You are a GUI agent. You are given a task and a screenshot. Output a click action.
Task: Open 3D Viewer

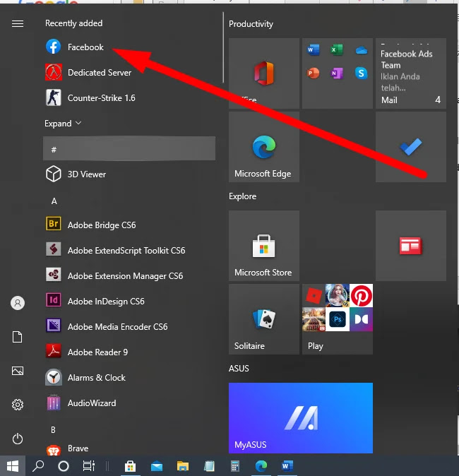[129, 174]
